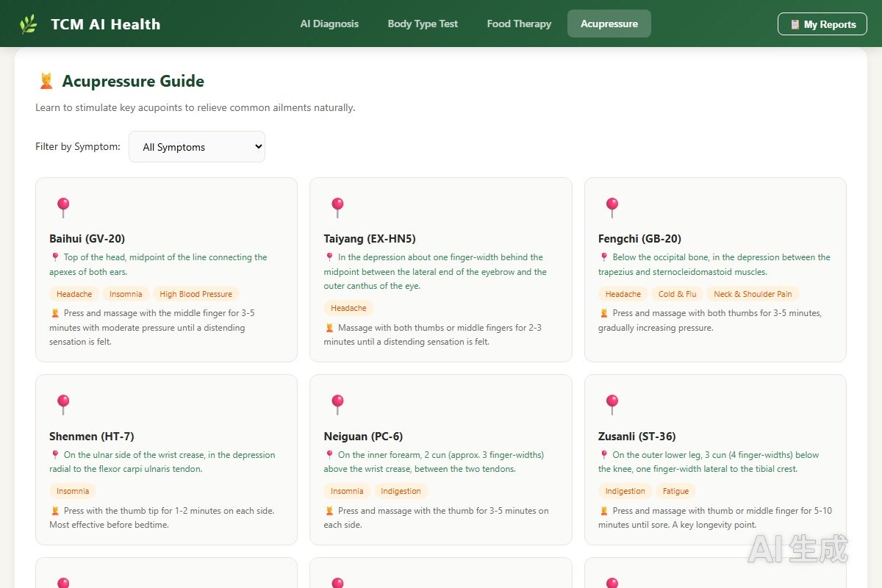Click the TCM AI Health leaf logo
882x588 pixels.
coord(28,24)
